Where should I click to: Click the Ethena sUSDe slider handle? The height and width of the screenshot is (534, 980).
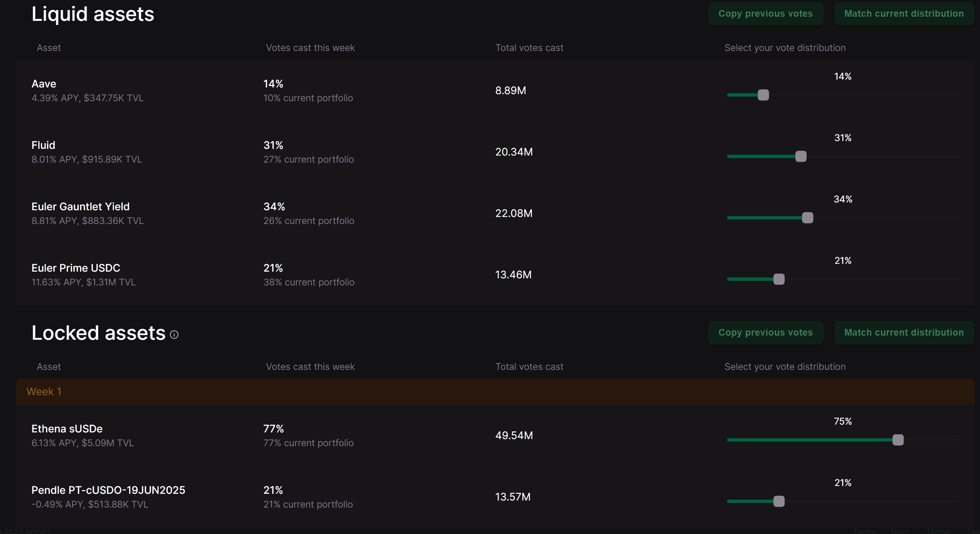pos(897,440)
